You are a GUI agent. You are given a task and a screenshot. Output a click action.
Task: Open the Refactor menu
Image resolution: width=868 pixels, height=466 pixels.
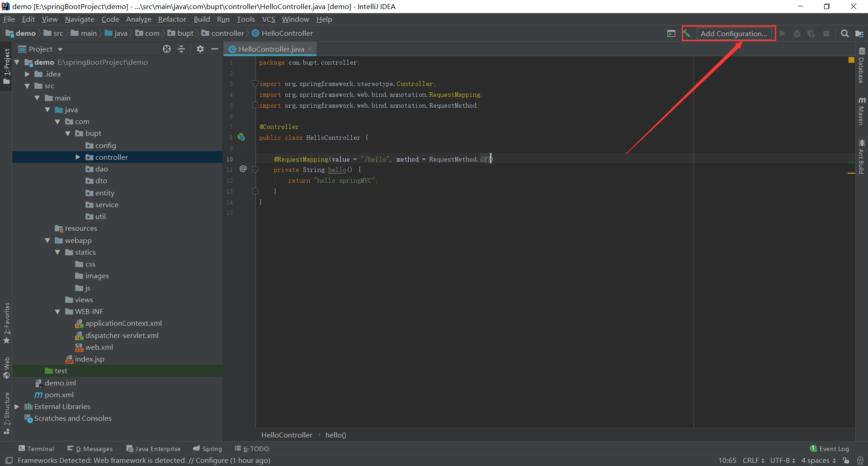(172, 19)
